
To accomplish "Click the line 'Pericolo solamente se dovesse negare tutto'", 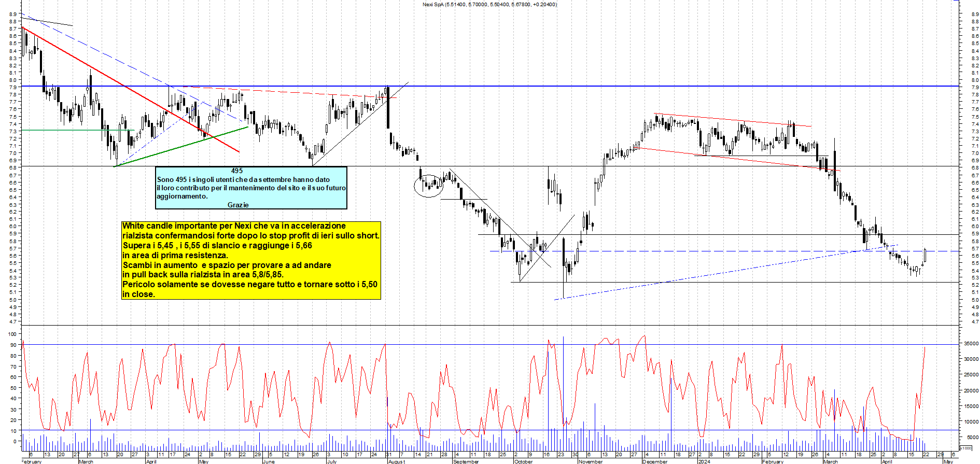I will click(250, 284).
